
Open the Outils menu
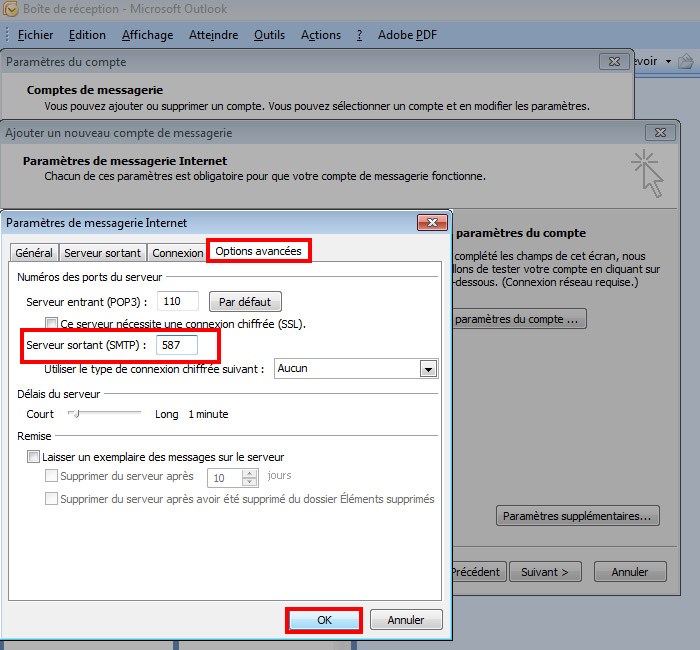269,35
